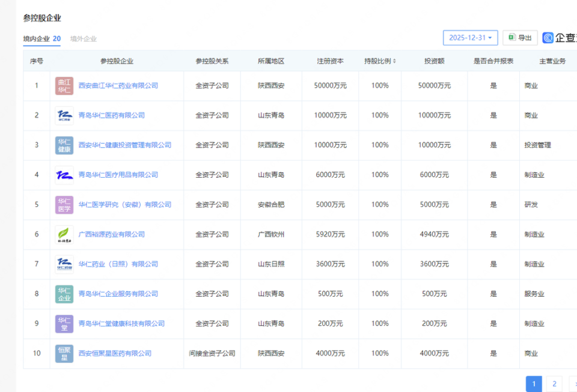Viewport: 577px width, 392px height.
Task: Open 华仁药业（日照）有限公司 link
Action: pyautogui.click(x=118, y=264)
